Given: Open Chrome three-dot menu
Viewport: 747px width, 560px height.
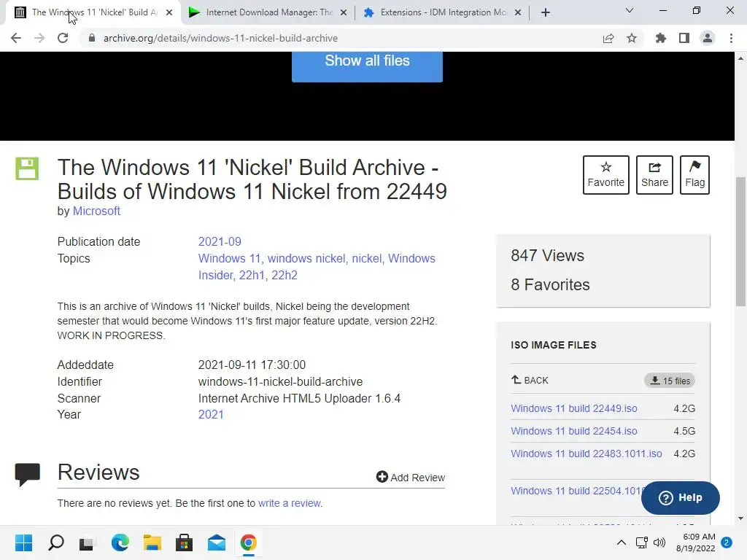Looking at the screenshot, I should coord(731,38).
